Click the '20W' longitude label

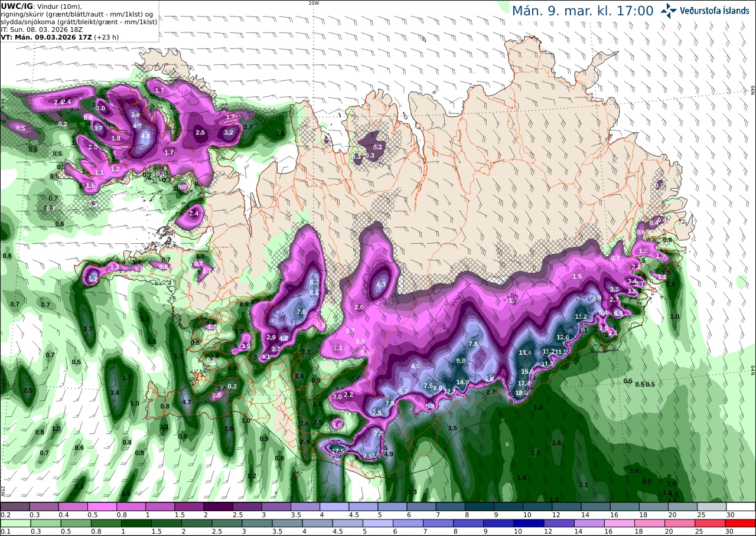[314, 3]
